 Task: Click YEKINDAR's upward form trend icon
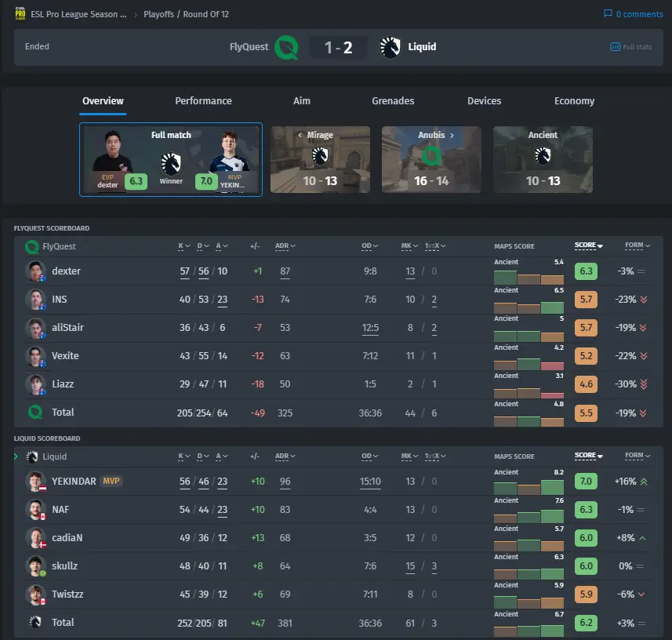(643, 482)
